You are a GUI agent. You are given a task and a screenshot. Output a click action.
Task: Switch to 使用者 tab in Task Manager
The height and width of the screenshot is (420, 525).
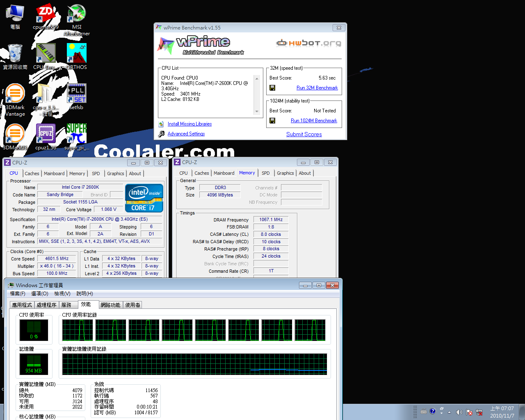(x=133, y=305)
